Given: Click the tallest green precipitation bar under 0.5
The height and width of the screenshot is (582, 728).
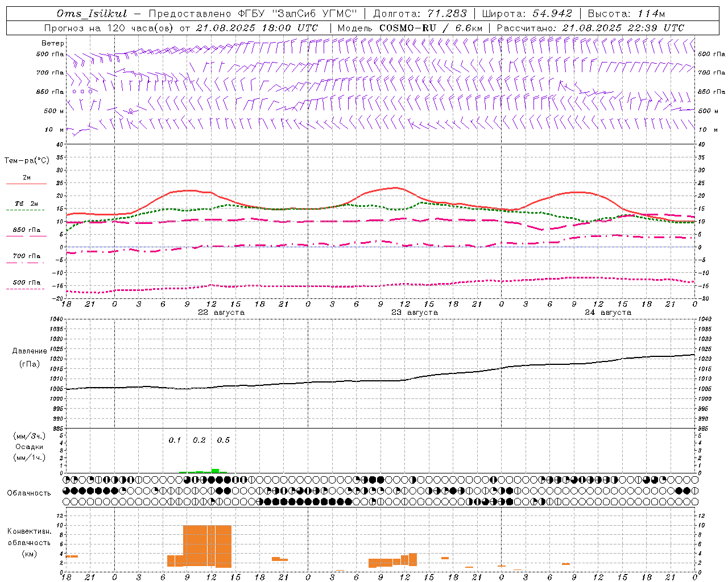Looking at the screenshot, I should coord(215,471).
